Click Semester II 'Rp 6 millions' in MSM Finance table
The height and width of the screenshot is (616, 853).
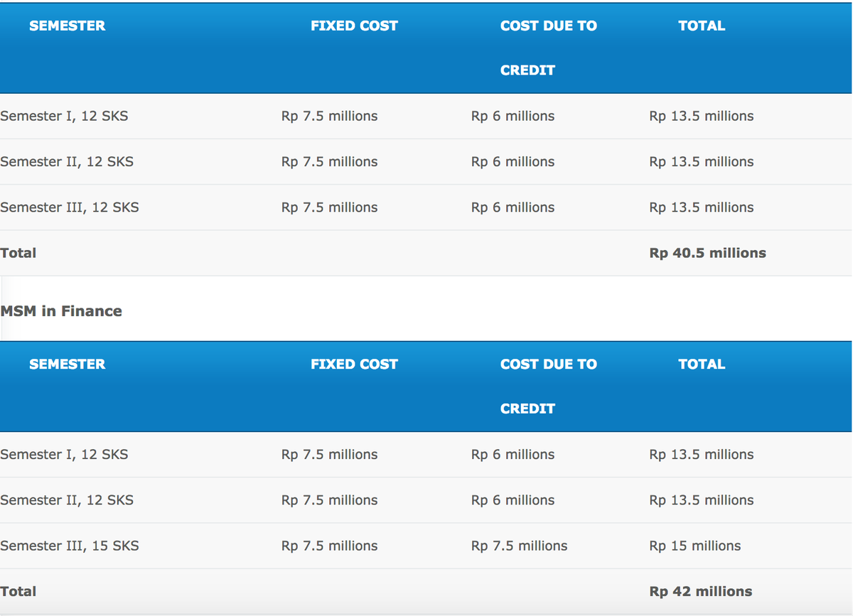[513, 499]
